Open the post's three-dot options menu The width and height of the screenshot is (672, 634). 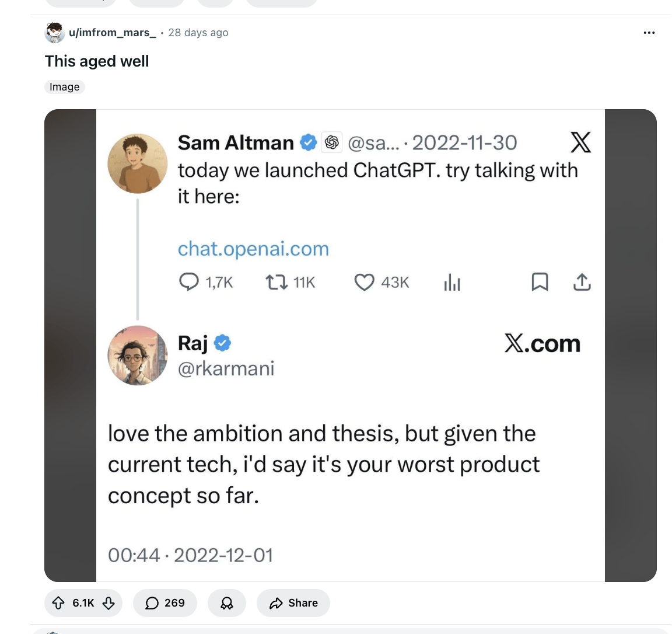(649, 33)
